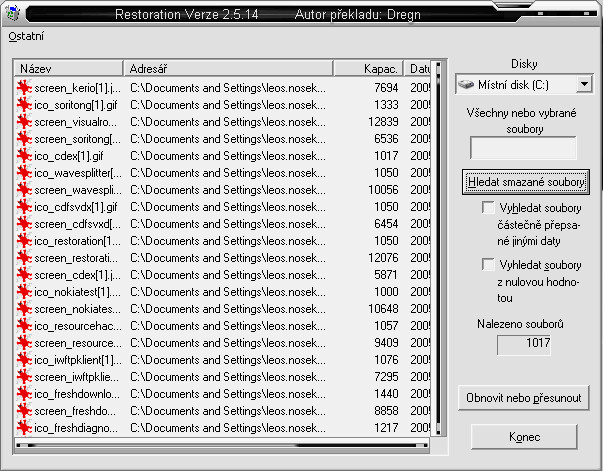Open the Disky drive dropdown arrow
The width and height of the screenshot is (603, 471).
[x=584, y=84]
